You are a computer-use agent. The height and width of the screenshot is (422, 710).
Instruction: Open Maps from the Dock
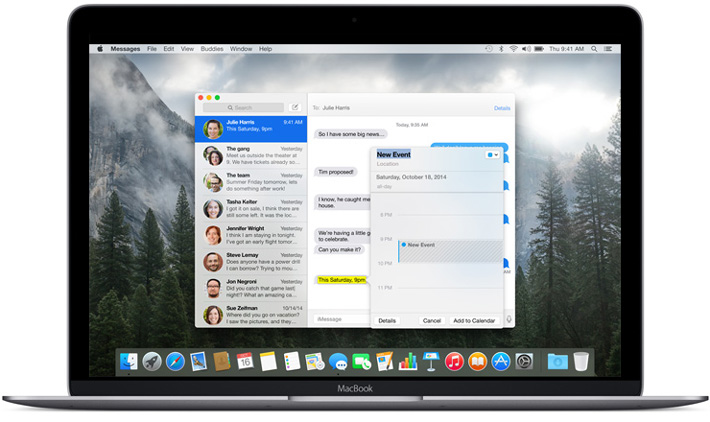(315, 362)
